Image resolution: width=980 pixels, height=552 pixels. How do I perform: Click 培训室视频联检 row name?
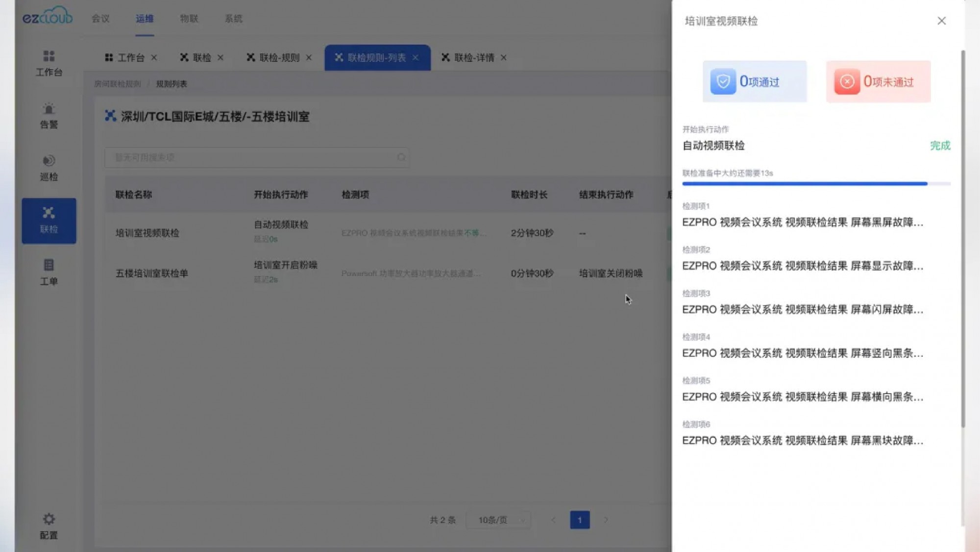click(147, 233)
